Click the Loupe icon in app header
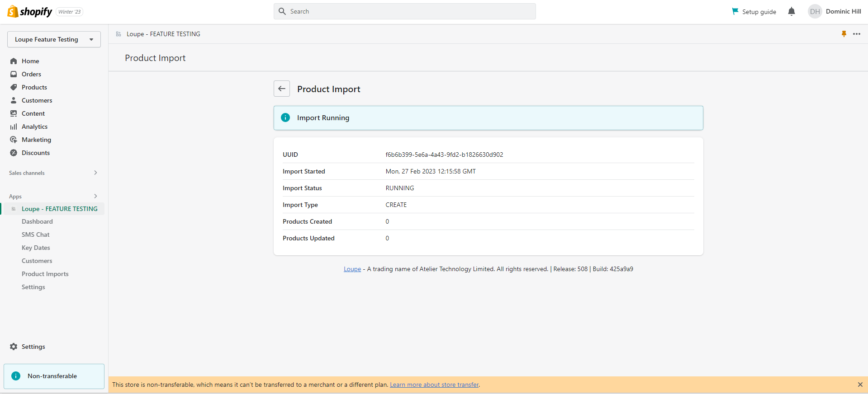This screenshot has height=394, width=868. tap(119, 34)
